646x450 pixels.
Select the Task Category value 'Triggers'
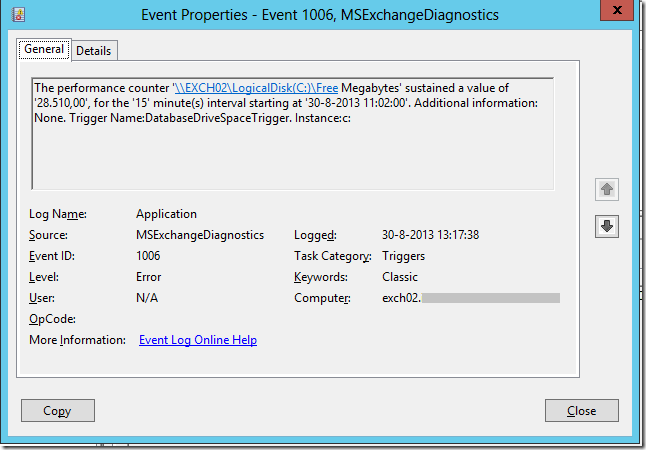click(403, 256)
